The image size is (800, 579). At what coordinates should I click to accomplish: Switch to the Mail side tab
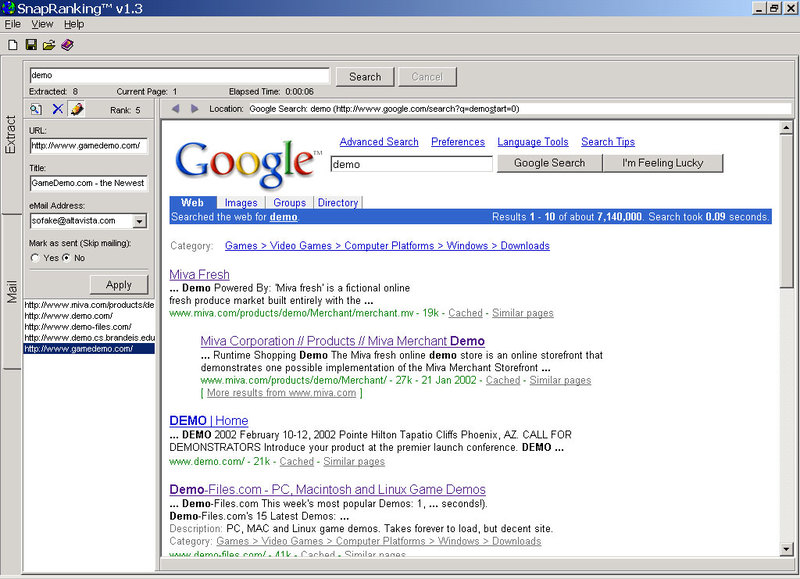coord(11,291)
